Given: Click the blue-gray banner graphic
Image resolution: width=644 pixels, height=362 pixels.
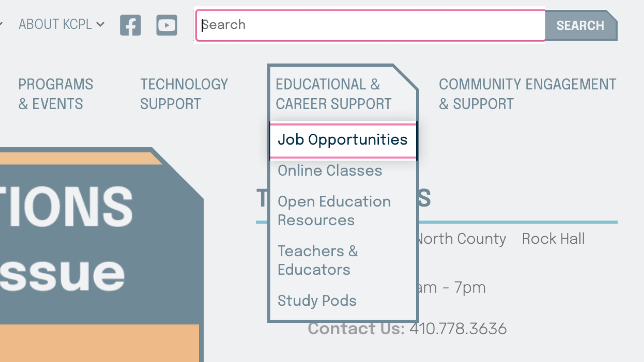Looking at the screenshot, I should coord(101,241).
